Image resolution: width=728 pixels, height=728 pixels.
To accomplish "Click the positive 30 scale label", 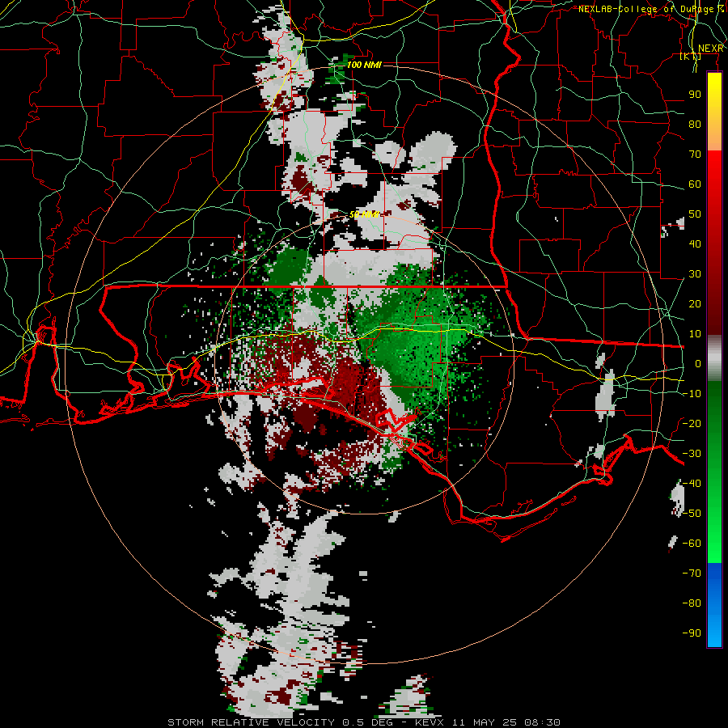I will (x=695, y=274).
